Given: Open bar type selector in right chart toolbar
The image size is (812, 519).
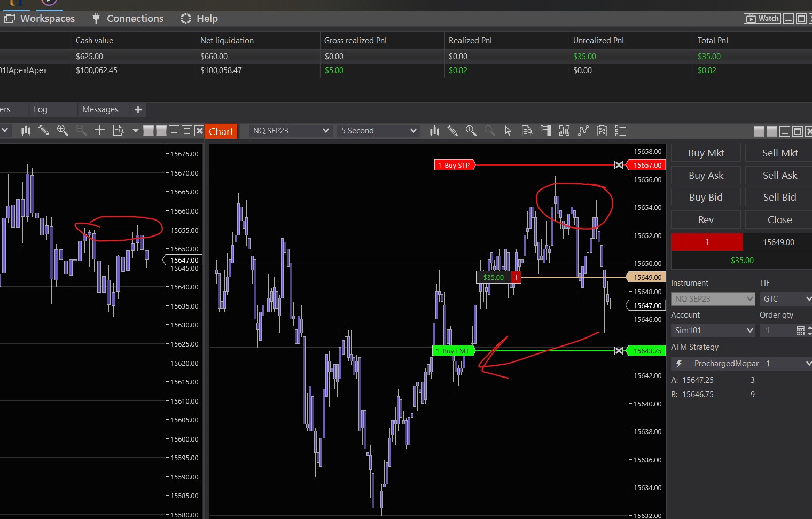Looking at the screenshot, I should [434, 131].
